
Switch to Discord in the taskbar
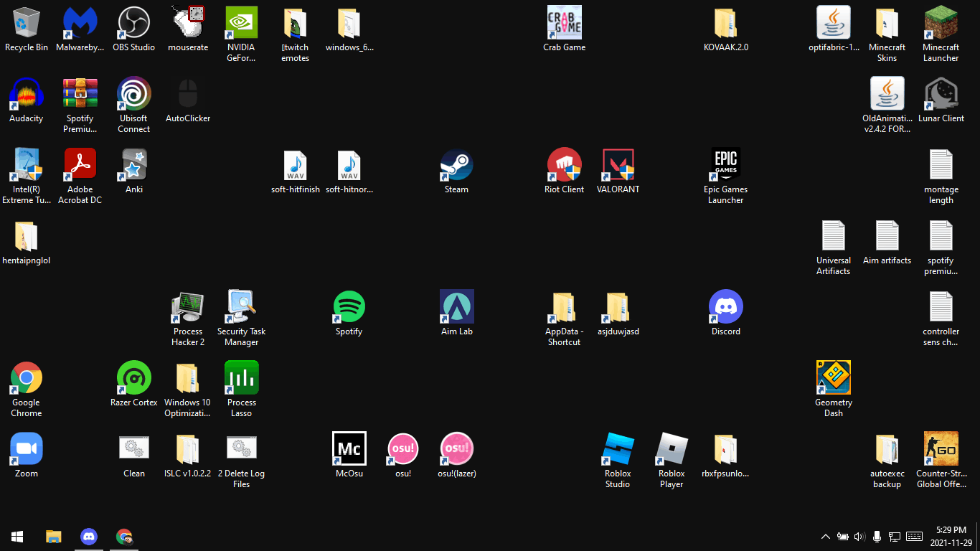89,536
